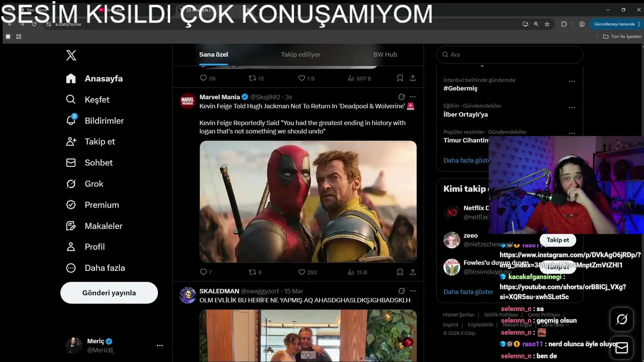Open Makaleler articles
Viewport: 644px width, 362px height.
pos(94,226)
